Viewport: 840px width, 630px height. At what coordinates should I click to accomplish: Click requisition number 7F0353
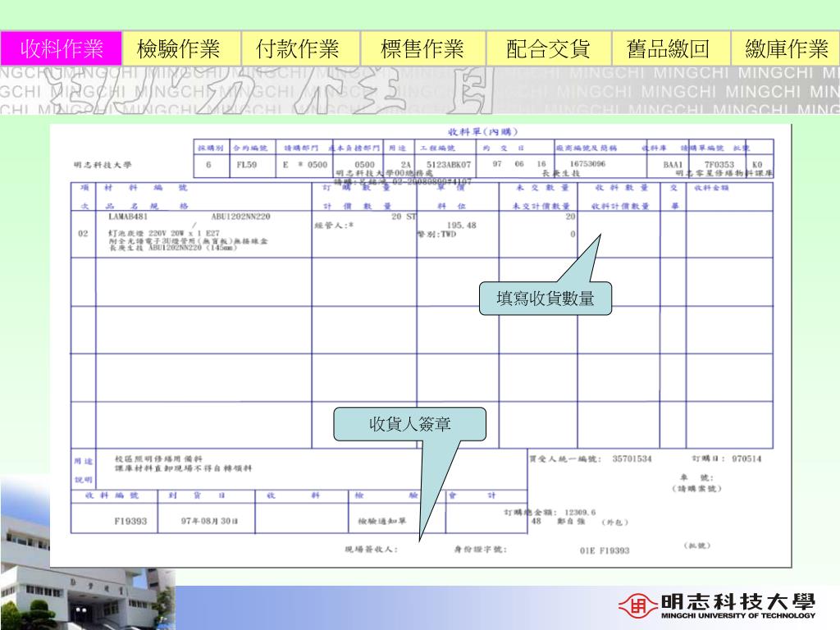click(719, 164)
